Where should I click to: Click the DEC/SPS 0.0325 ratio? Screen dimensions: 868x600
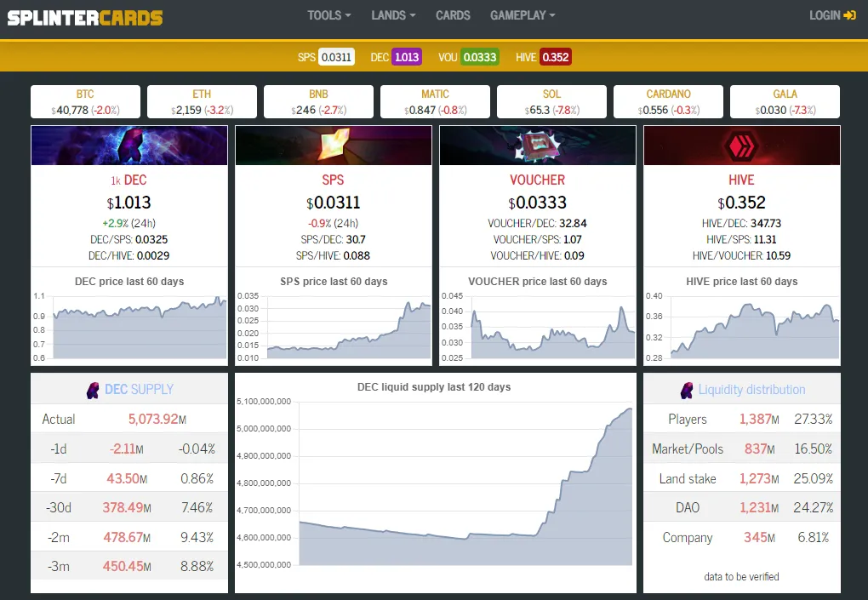click(129, 240)
